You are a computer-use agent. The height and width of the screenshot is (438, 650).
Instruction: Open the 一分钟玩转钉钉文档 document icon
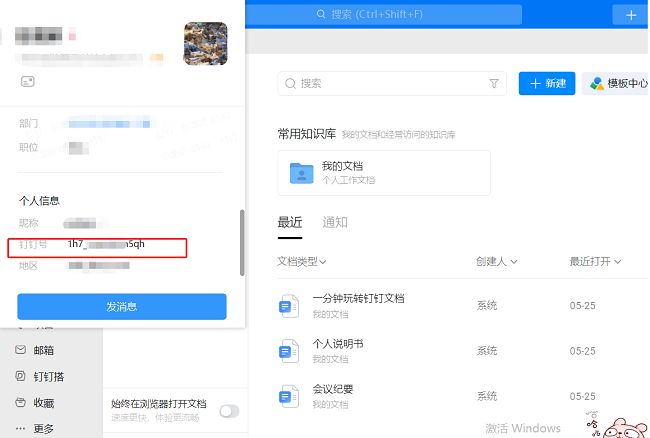288,305
